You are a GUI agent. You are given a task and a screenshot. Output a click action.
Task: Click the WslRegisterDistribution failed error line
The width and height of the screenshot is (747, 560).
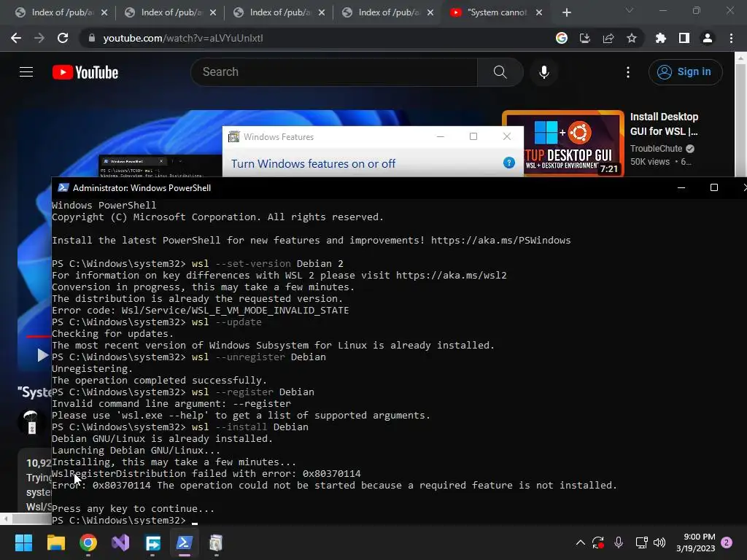coord(206,474)
